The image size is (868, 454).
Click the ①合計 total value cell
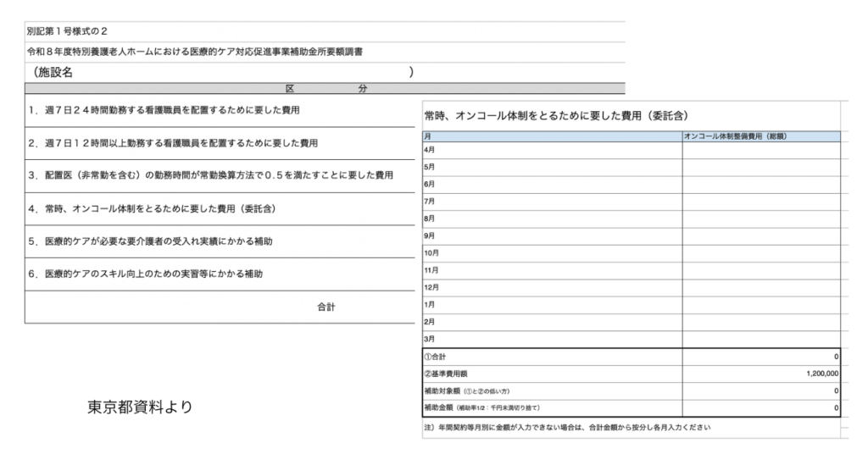pos(761,357)
